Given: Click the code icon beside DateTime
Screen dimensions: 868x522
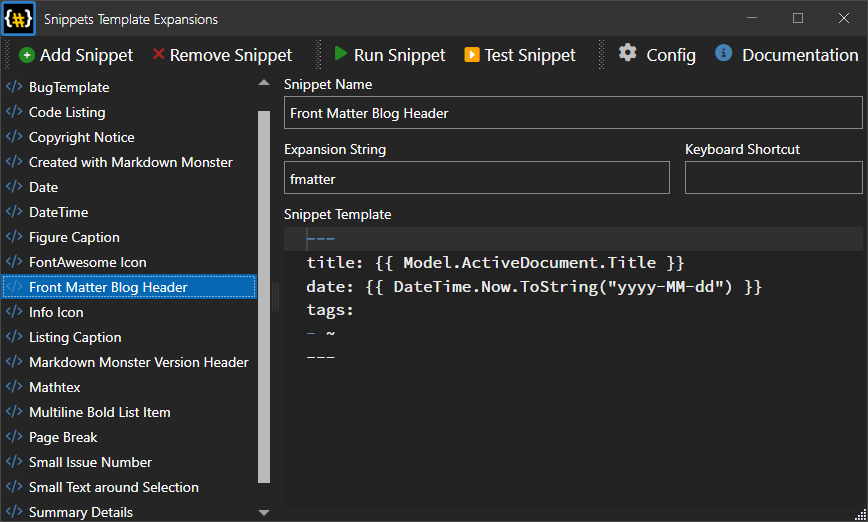Looking at the screenshot, I should coord(14,211).
